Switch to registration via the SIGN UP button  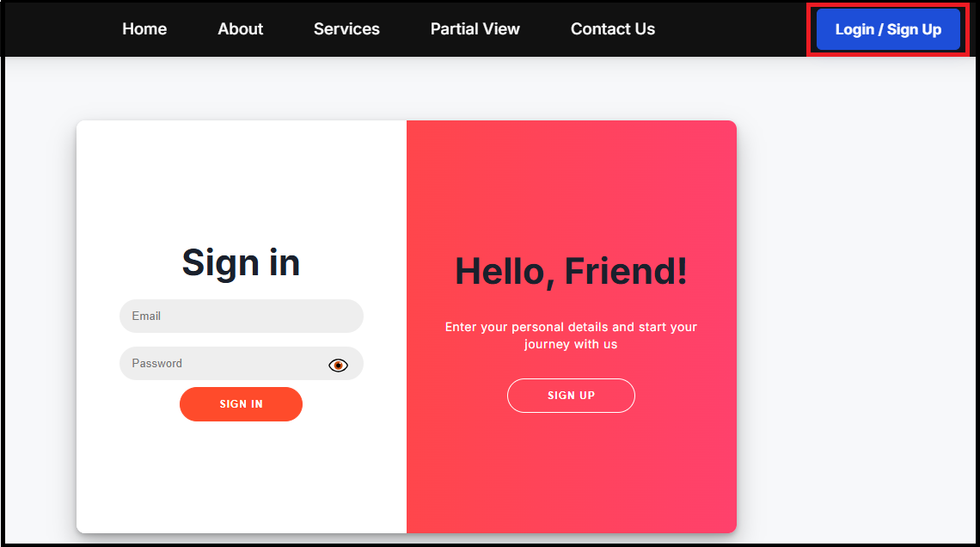(x=571, y=396)
